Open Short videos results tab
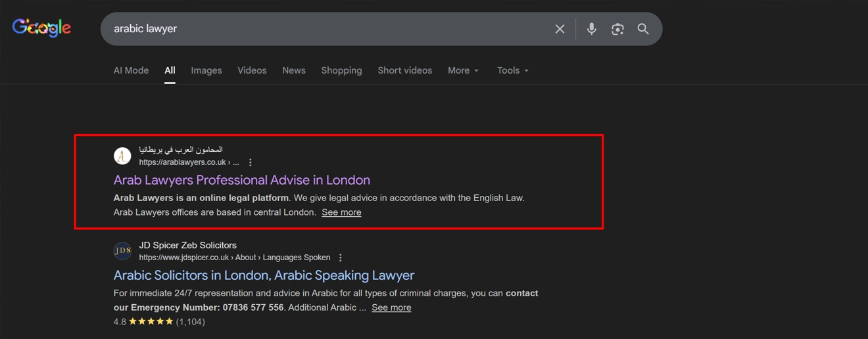The width and height of the screenshot is (868, 339). [404, 70]
